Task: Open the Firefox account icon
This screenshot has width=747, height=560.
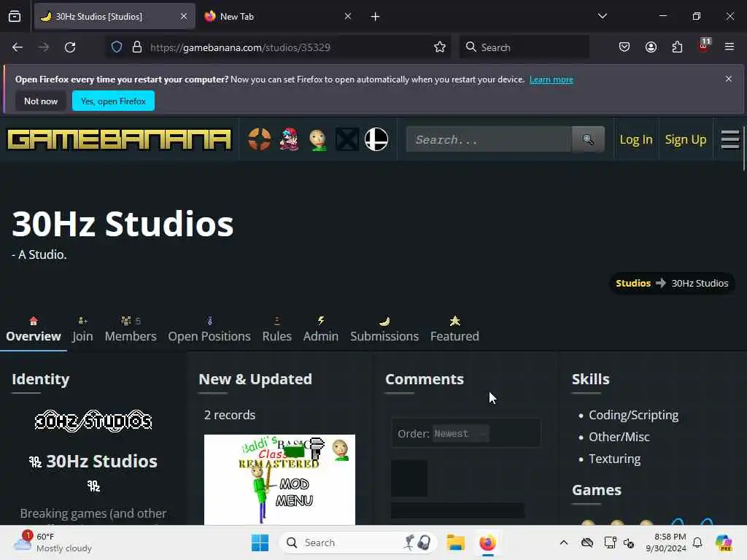Action: [651, 47]
